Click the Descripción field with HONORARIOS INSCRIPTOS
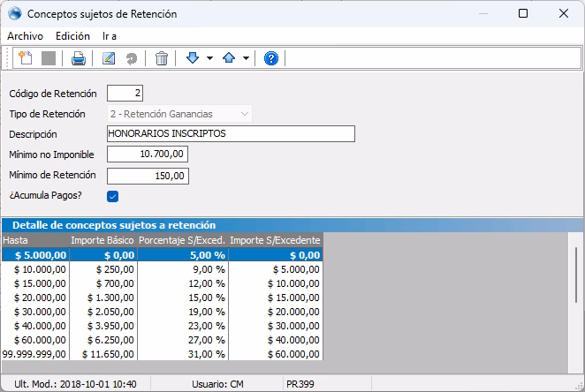Screen dimensions: 585x392 (x=231, y=134)
